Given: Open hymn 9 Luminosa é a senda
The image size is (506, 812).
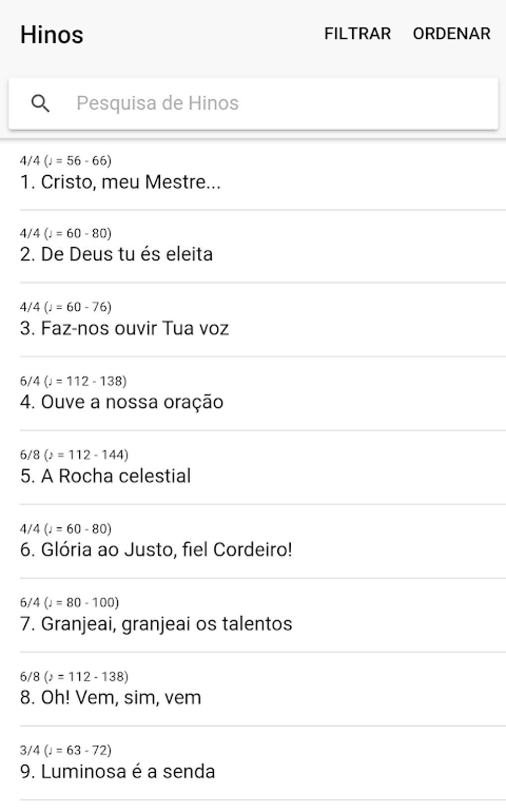Looking at the screenshot, I should tap(118, 772).
